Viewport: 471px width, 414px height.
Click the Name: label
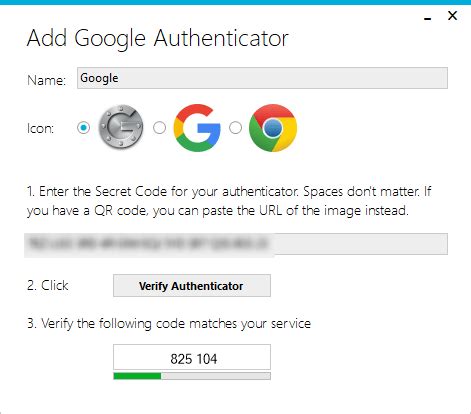pos(46,80)
